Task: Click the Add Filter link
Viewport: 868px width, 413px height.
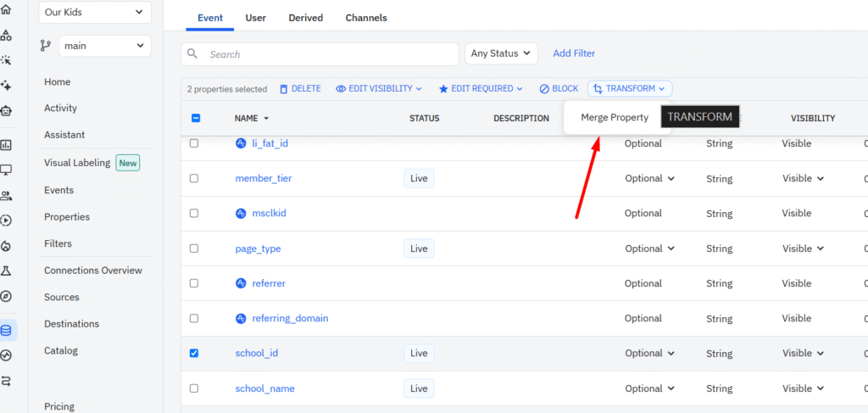Action: pyautogui.click(x=574, y=53)
